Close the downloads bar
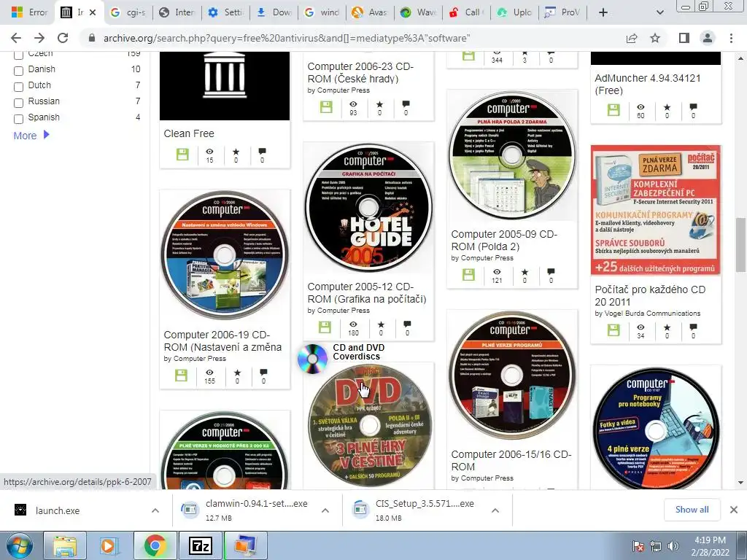Screen dimensions: 747x560 [x=734, y=510]
